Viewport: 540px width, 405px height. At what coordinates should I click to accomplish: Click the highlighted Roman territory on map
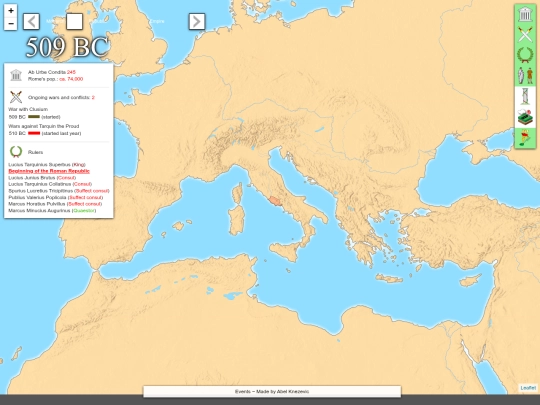click(x=276, y=201)
